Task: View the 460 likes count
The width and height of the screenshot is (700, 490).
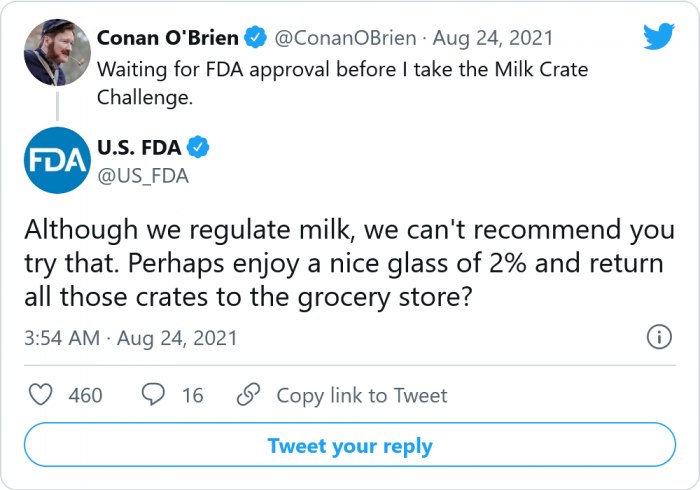Action: tap(85, 395)
